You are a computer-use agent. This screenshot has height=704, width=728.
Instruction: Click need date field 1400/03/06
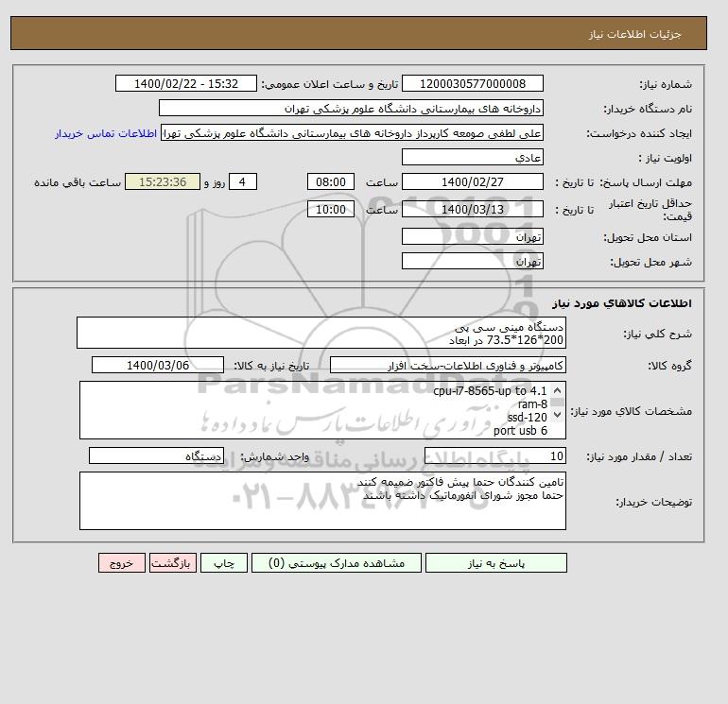click(158, 365)
